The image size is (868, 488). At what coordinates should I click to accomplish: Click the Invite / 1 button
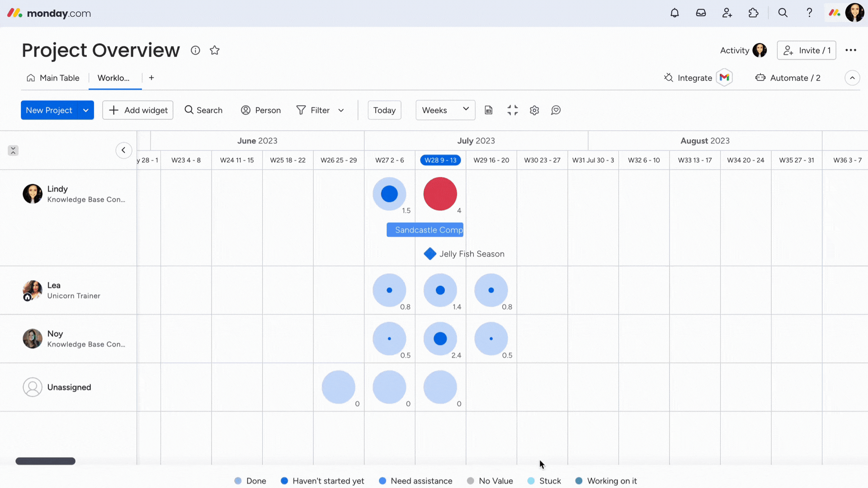807,50
